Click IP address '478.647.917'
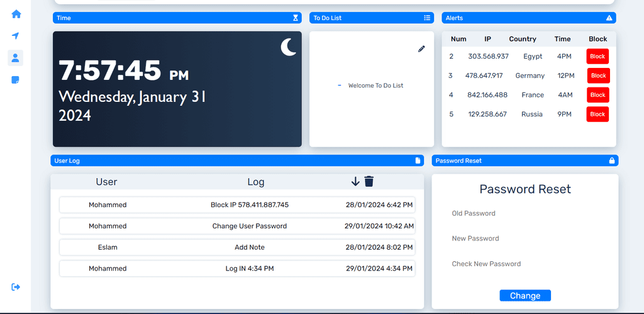This screenshot has width=644, height=314. click(484, 76)
